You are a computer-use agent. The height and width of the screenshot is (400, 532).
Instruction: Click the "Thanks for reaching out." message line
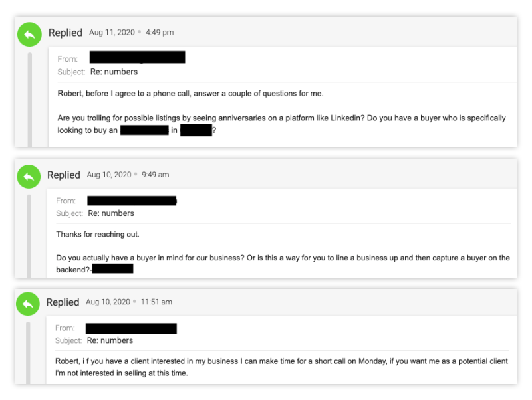point(98,235)
